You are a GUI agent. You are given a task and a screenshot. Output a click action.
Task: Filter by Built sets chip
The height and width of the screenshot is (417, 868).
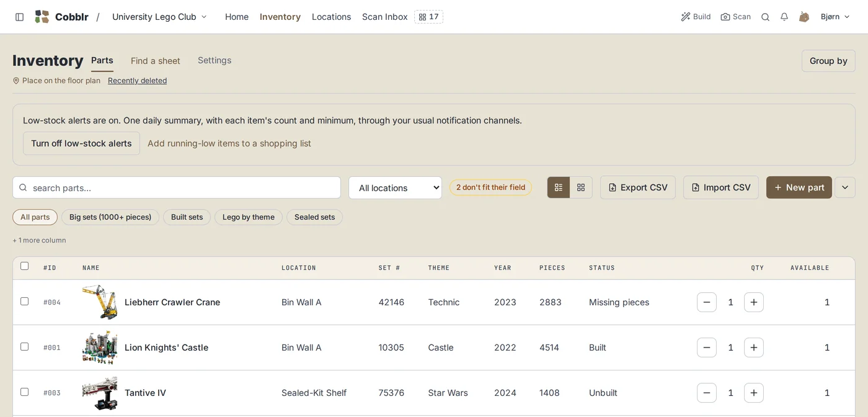(187, 217)
